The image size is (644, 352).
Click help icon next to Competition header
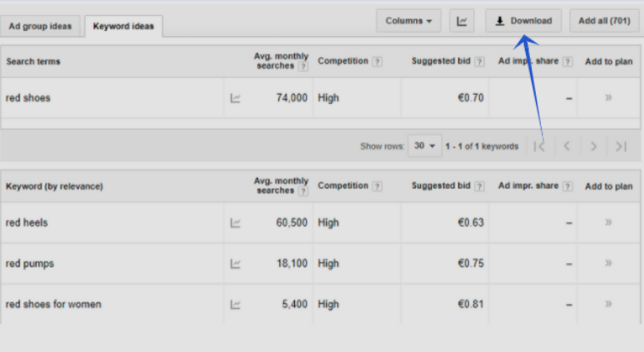pyautogui.click(x=377, y=61)
